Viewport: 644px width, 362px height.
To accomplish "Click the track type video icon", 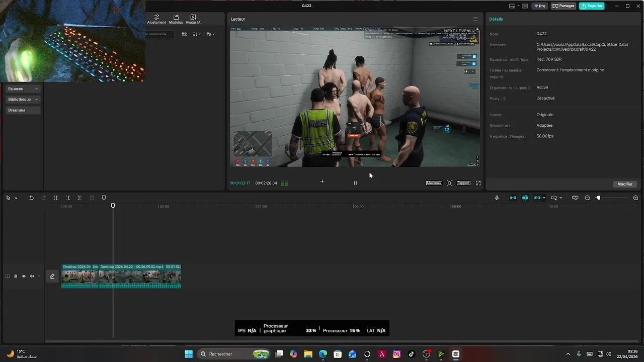I will pos(8,276).
